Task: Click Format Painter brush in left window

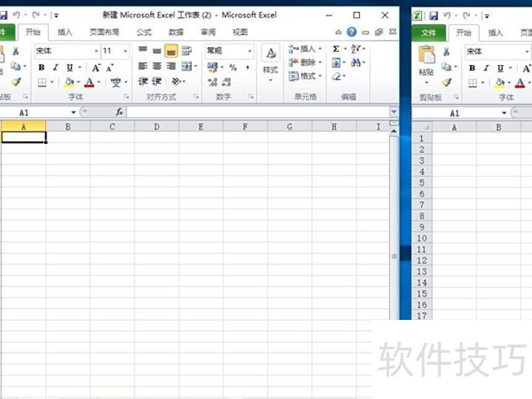Action: pos(16,82)
